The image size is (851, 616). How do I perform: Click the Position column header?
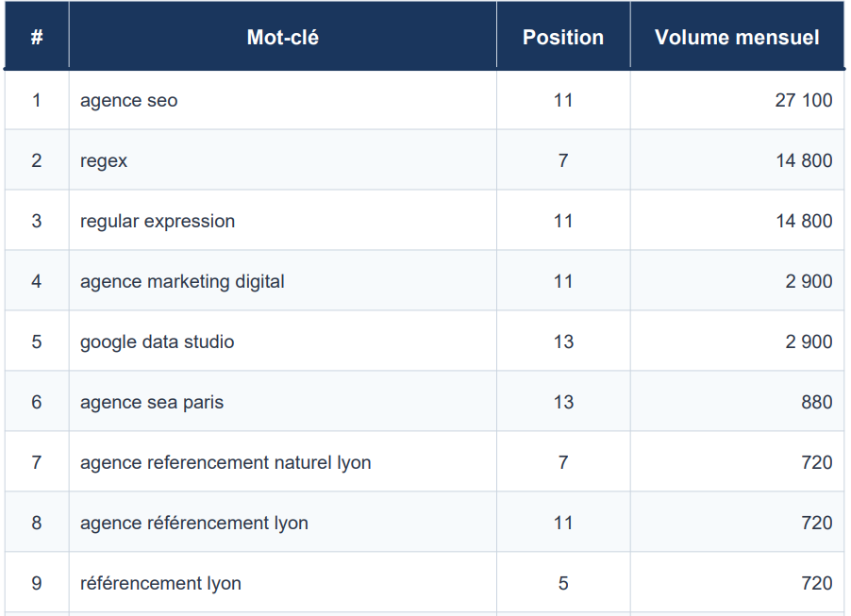[x=563, y=38]
